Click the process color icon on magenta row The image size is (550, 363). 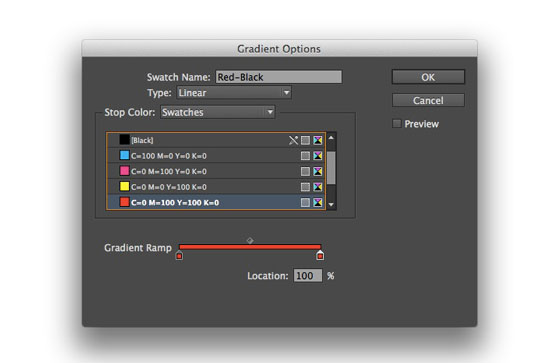point(305,171)
